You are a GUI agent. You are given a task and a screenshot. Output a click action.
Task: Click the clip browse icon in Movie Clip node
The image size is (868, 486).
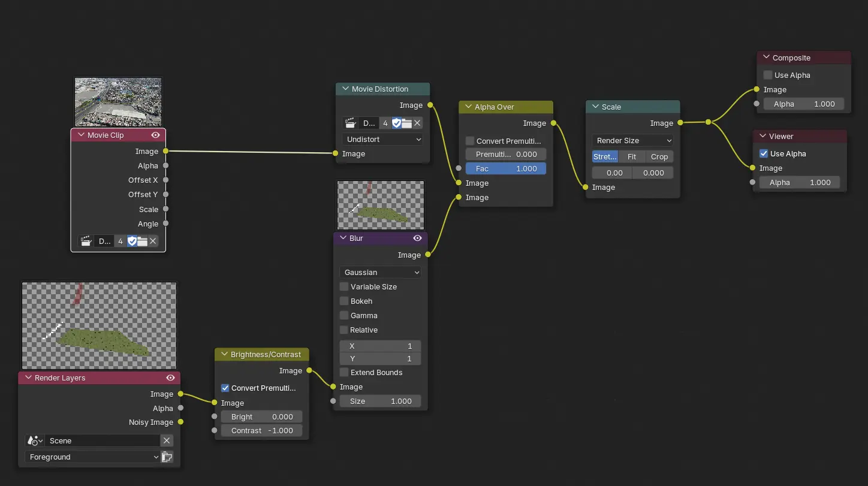86,241
